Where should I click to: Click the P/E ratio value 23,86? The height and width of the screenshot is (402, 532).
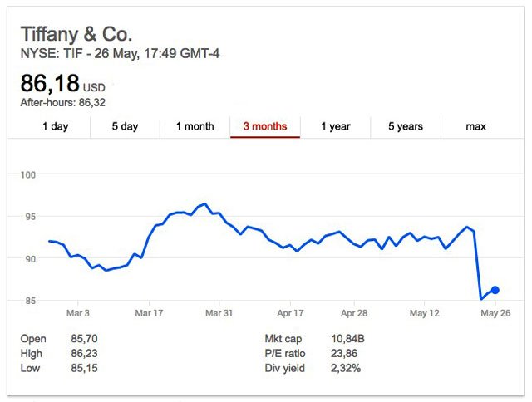tap(344, 354)
